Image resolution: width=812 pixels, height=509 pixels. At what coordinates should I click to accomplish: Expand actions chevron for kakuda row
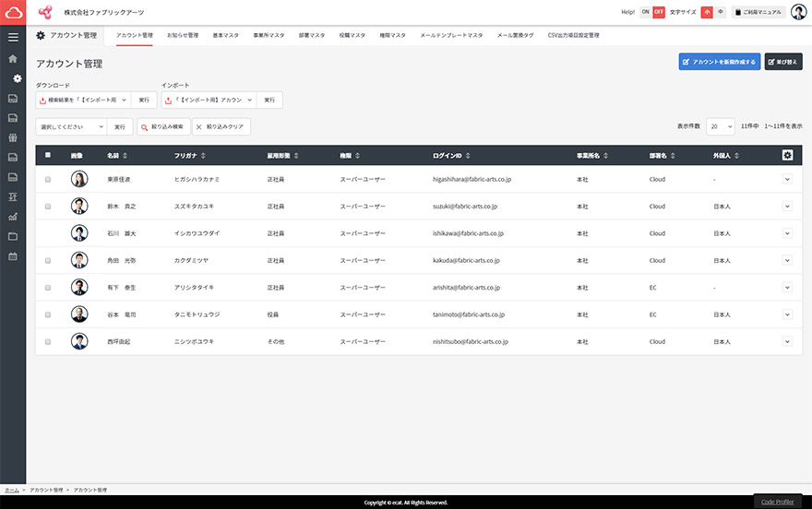pos(787,260)
